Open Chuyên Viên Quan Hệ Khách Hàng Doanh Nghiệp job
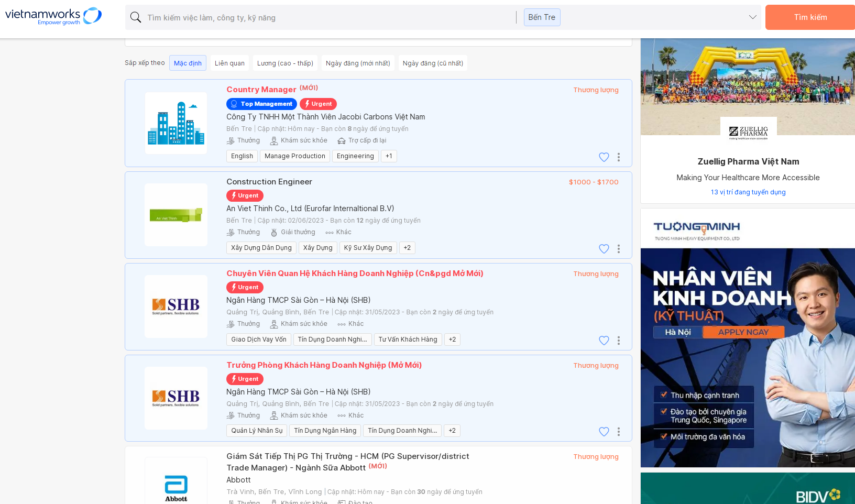 pos(355,273)
